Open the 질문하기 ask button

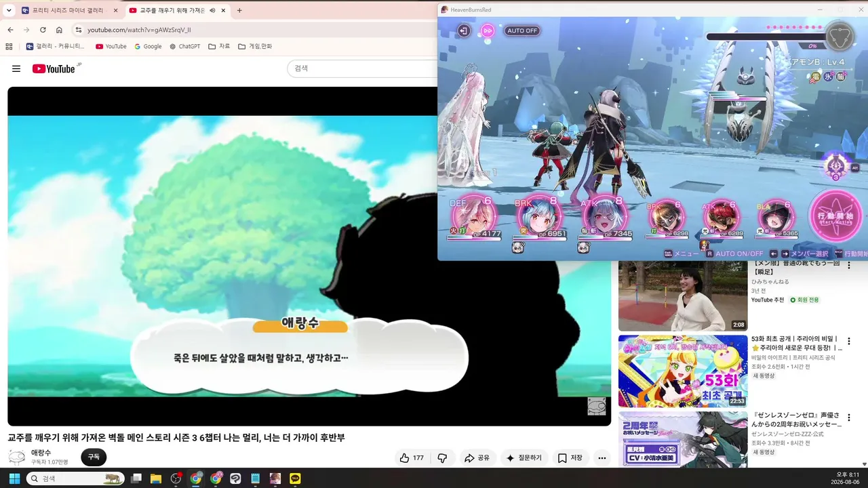point(524,458)
